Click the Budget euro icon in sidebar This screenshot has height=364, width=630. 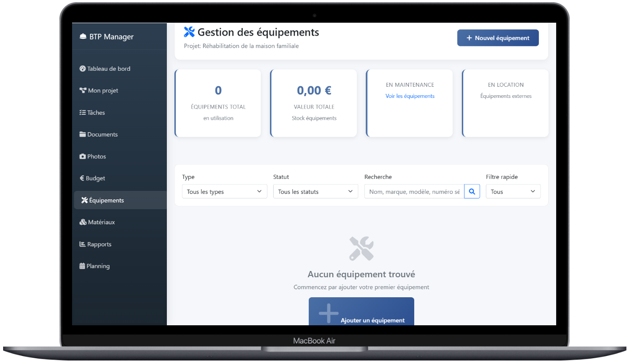coord(82,178)
